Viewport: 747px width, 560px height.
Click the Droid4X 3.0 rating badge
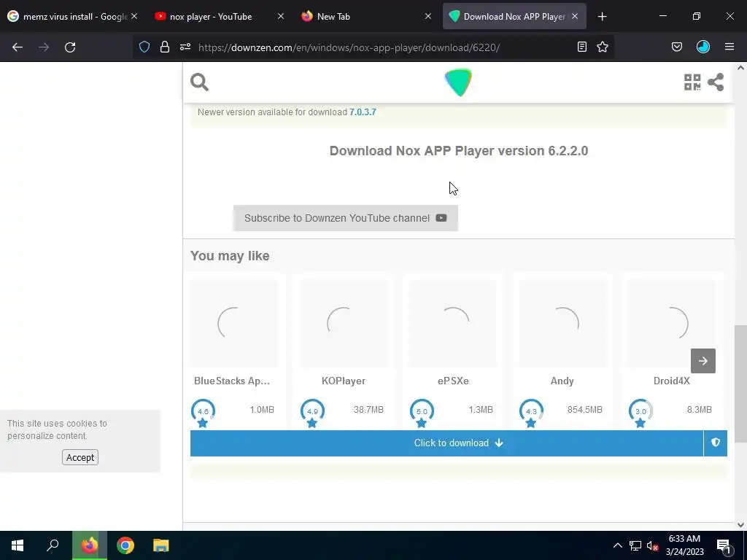[x=640, y=413]
